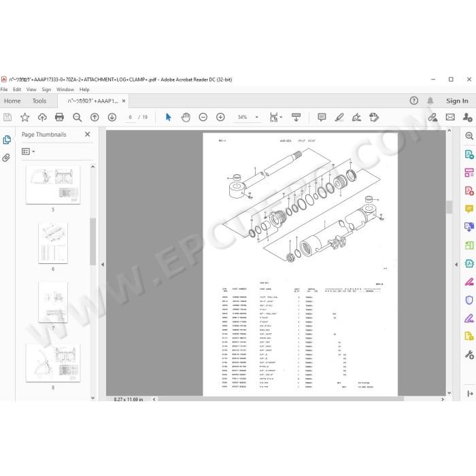Image resolution: width=476 pixels, height=476 pixels.
Task: Switch to the Tools tab
Action: (39, 101)
